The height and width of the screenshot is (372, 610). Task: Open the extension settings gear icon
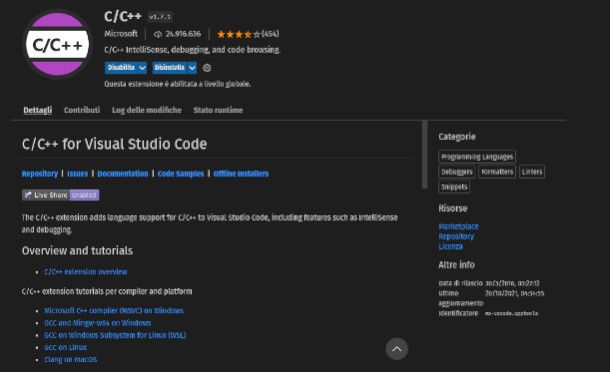tap(207, 68)
